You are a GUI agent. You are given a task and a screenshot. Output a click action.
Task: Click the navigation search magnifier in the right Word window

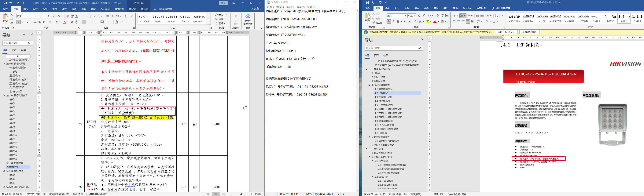419,48
